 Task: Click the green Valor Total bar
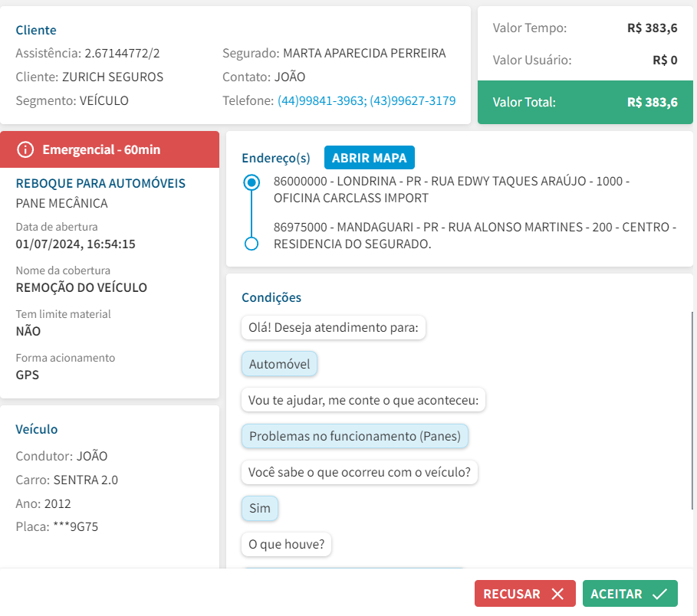pyautogui.click(x=585, y=103)
